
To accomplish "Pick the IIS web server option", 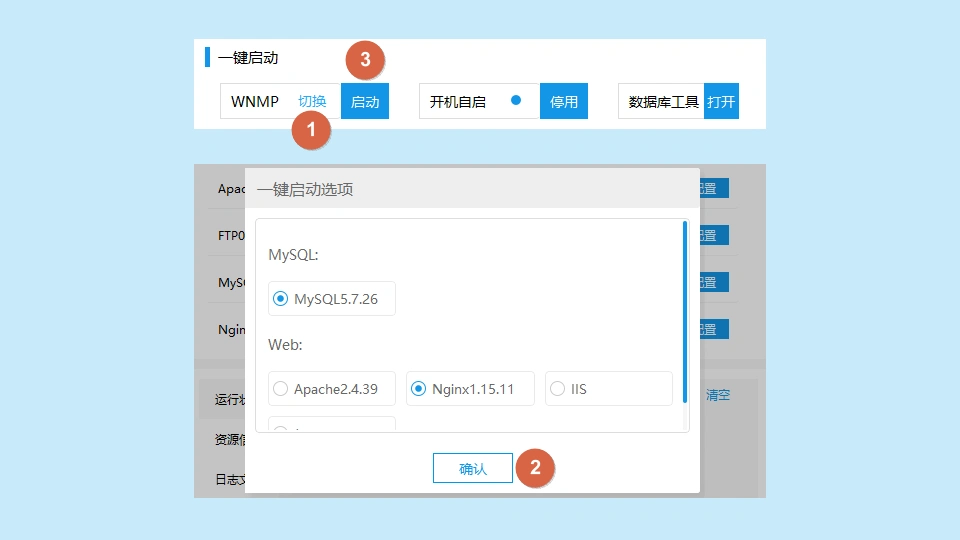I will 558,389.
